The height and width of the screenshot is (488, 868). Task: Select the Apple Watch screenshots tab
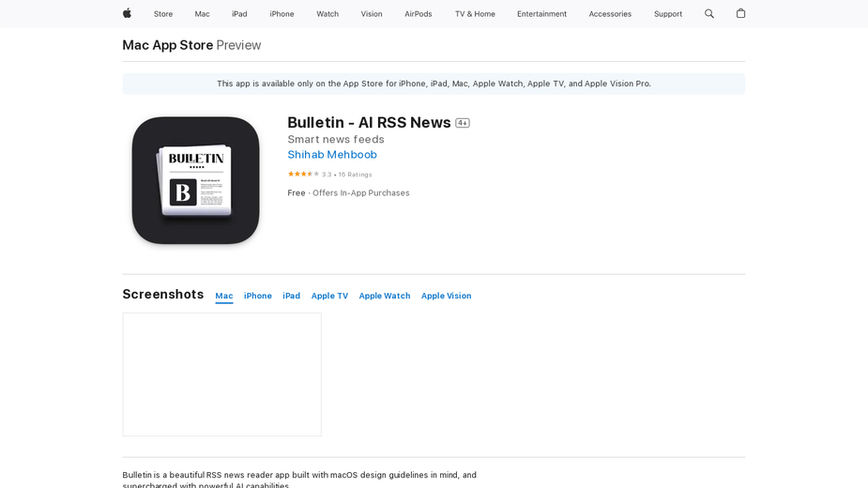(x=384, y=296)
